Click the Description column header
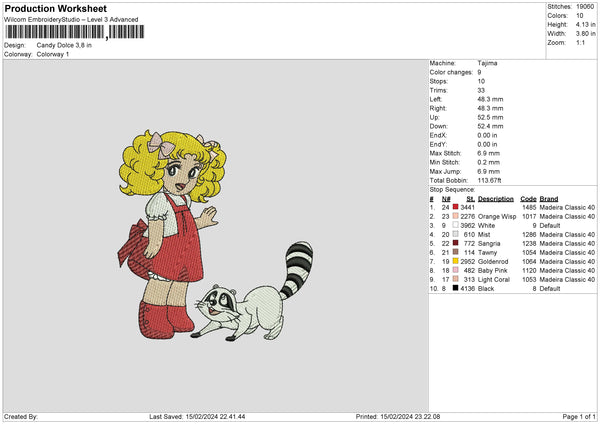 (x=496, y=199)
